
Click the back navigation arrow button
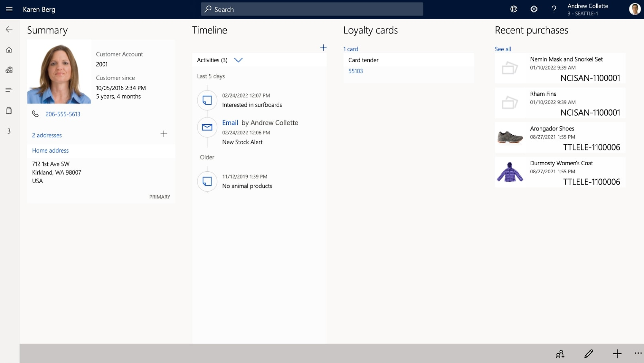pos(9,29)
